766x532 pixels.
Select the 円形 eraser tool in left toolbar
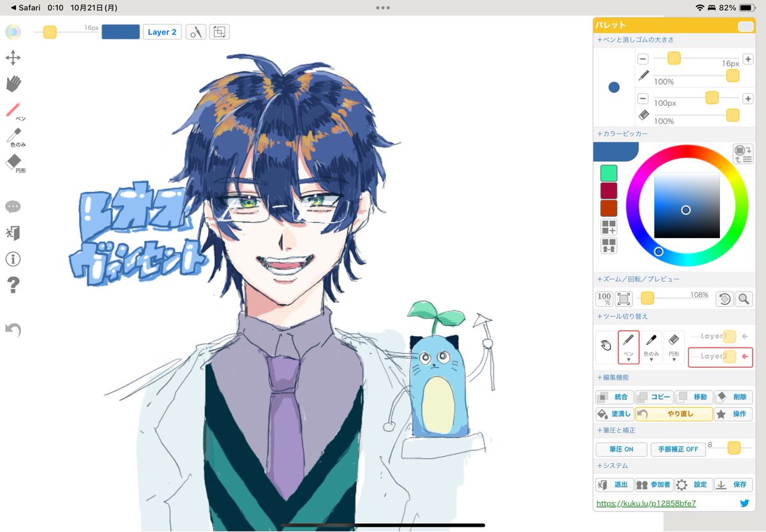pyautogui.click(x=15, y=164)
